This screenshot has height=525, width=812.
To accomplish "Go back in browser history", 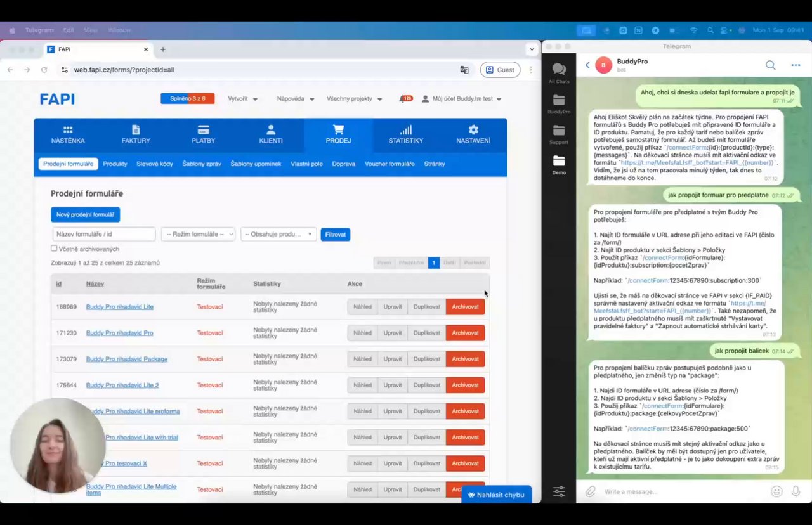I will (x=10, y=70).
